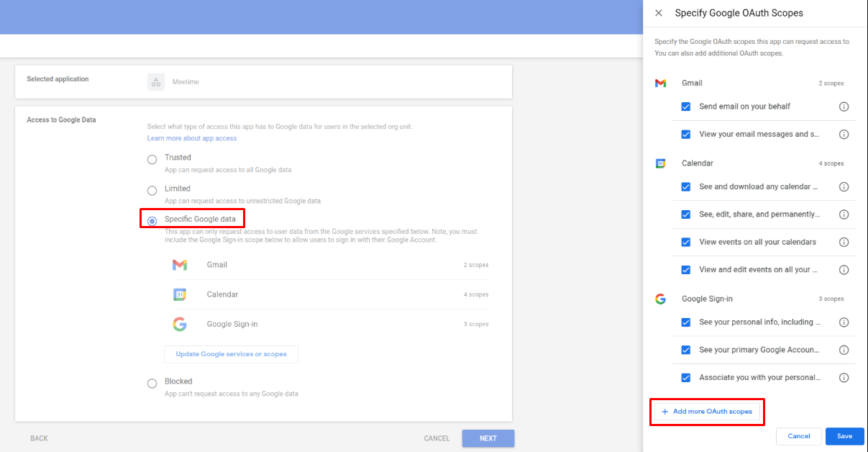868x452 pixels.
Task: Click the Calendar section heading in the scopes panel
Action: tap(698, 163)
